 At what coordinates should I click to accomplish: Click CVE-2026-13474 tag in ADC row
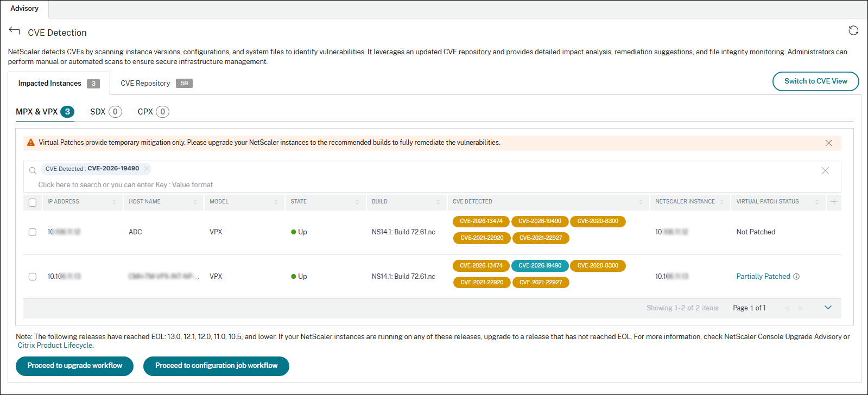(481, 221)
